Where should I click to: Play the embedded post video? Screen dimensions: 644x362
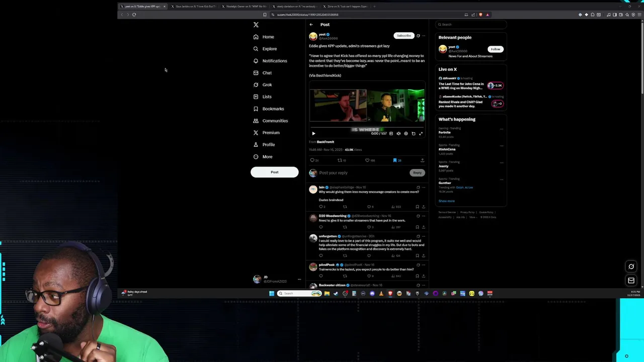click(x=313, y=134)
